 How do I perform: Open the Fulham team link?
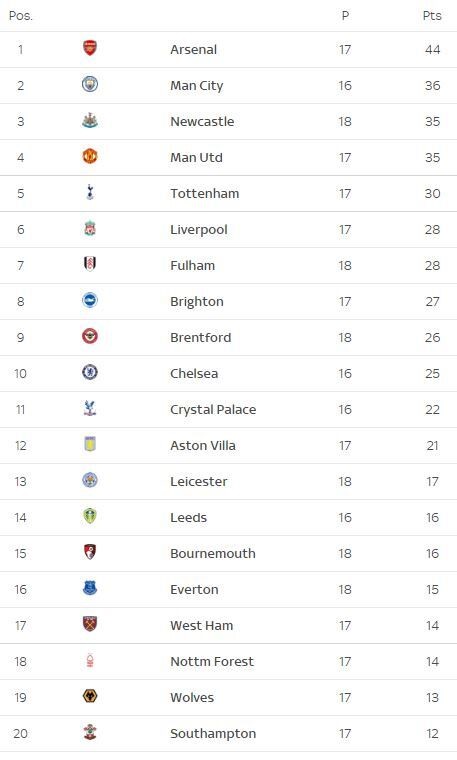click(x=192, y=266)
